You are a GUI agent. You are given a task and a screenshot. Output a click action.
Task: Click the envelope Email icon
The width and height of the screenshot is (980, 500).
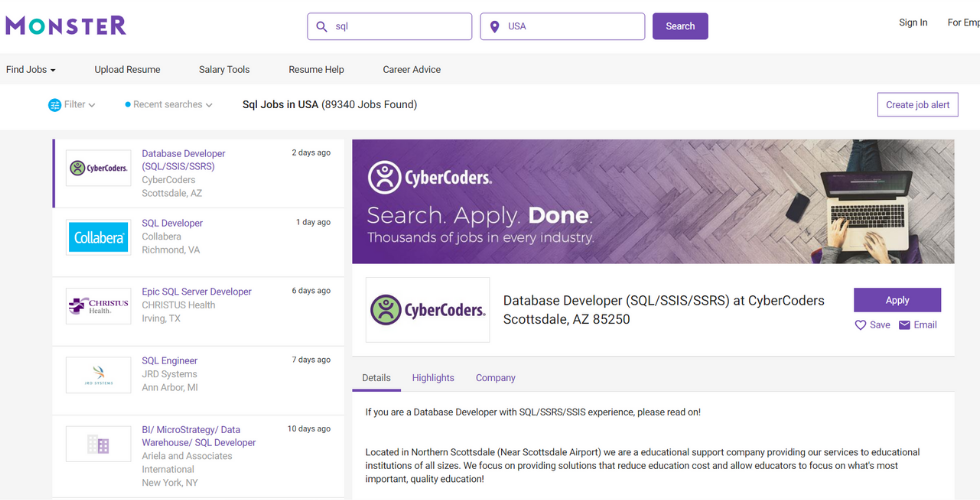(904, 325)
